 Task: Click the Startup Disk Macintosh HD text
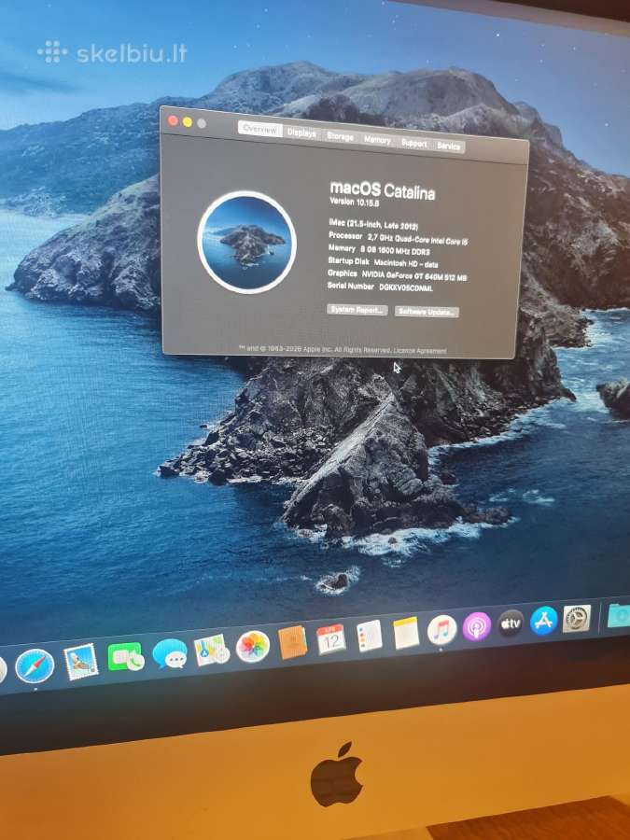click(x=383, y=262)
